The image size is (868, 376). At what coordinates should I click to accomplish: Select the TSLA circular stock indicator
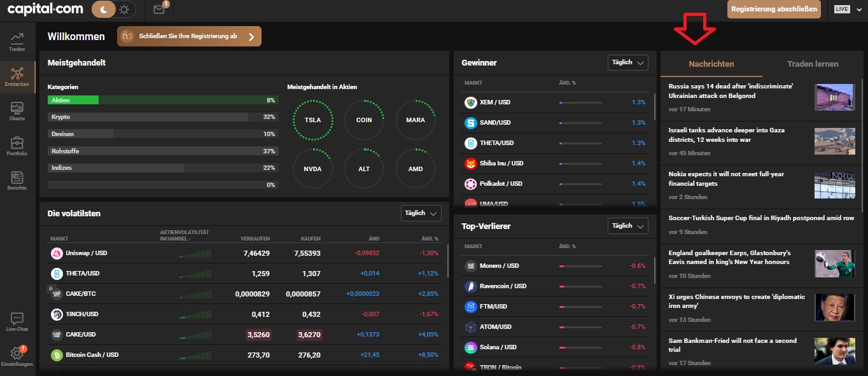(313, 120)
